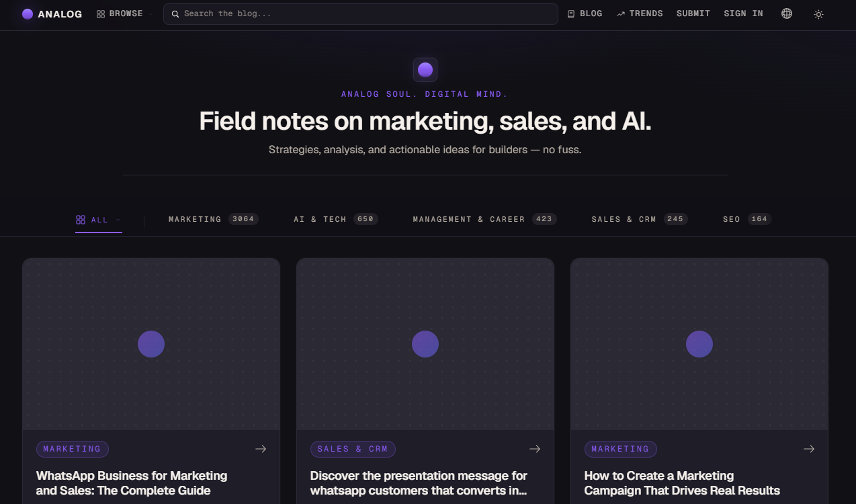Click Marketing tag on Campaign card

tap(621, 449)
